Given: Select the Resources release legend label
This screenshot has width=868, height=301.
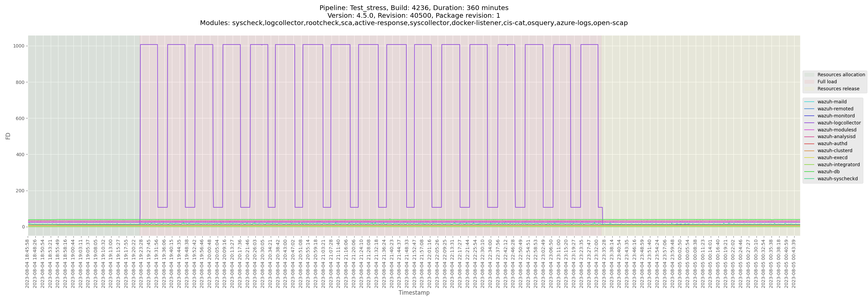Looking at the screenshot, I should point(838,89).
